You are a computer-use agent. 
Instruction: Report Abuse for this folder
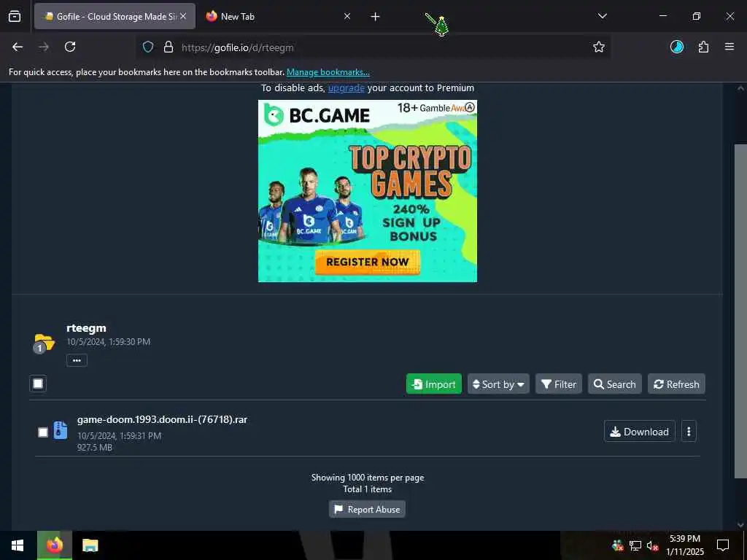368,509
